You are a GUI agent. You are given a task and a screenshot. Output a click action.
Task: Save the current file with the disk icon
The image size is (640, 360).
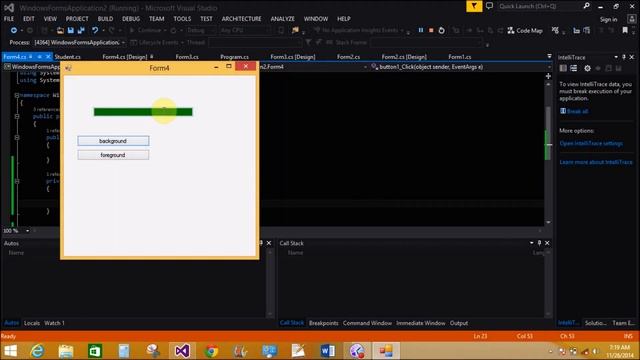click(71, 31)
